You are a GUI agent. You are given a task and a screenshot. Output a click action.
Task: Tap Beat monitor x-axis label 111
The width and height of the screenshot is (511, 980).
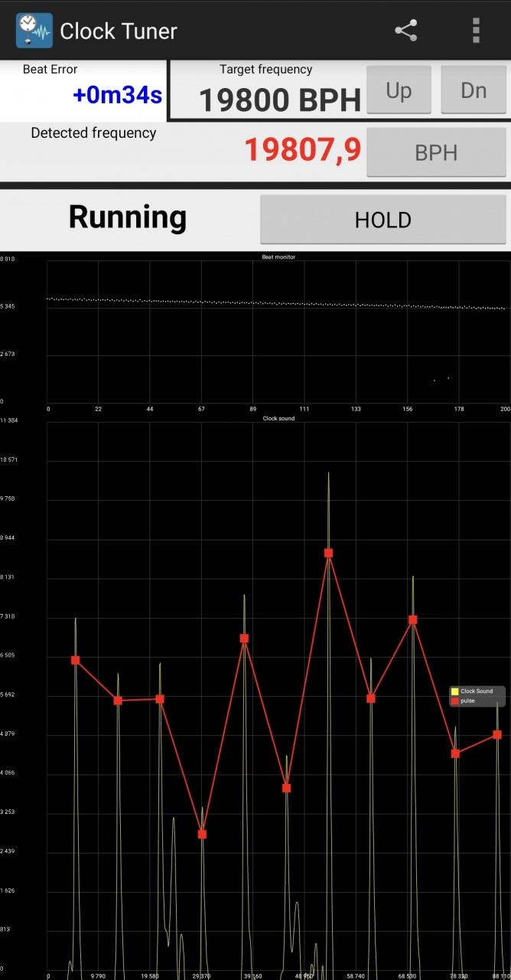pyautogui.click(x=304, y=409)
